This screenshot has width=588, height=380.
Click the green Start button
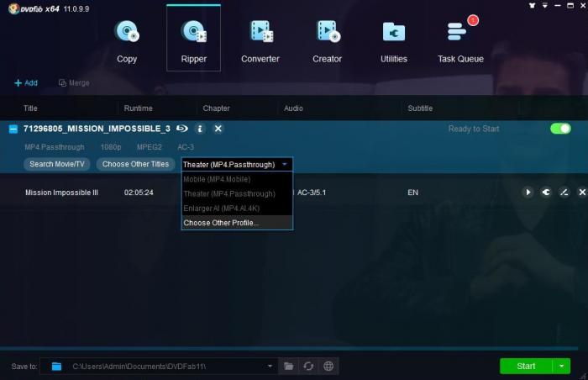(526, 366)
